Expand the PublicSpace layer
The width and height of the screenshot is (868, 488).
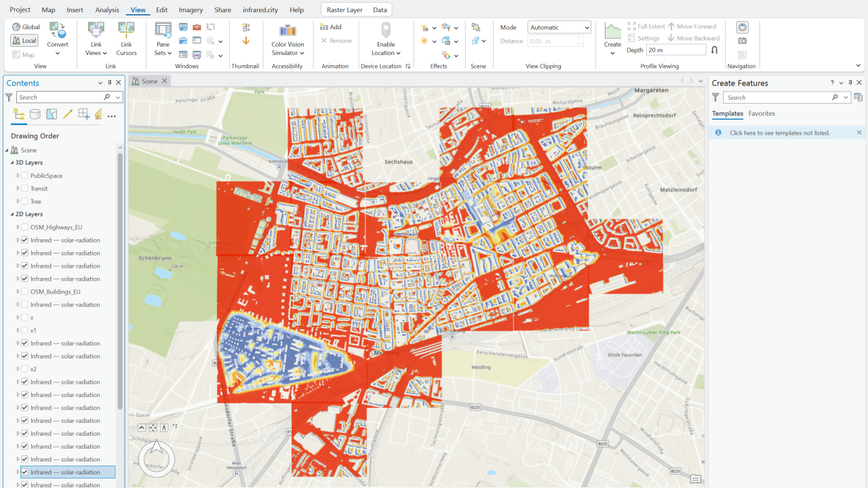(x=18, y=176)
